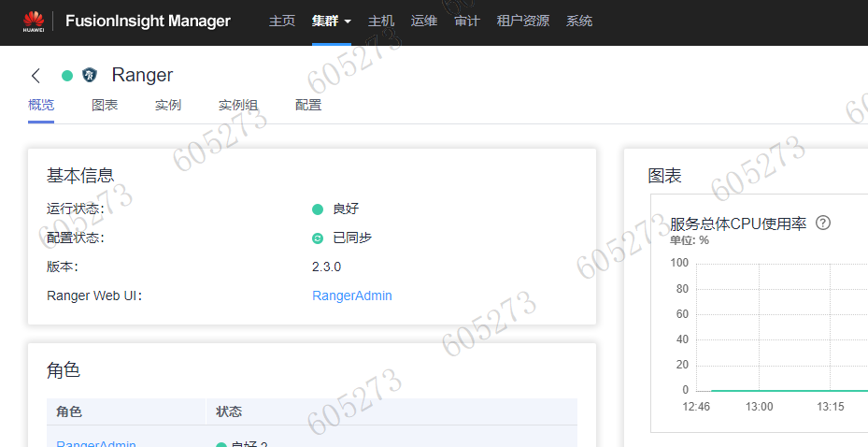Click the 角色 column header in table
This screenshot has width=868, height=447.
point(69,411)
